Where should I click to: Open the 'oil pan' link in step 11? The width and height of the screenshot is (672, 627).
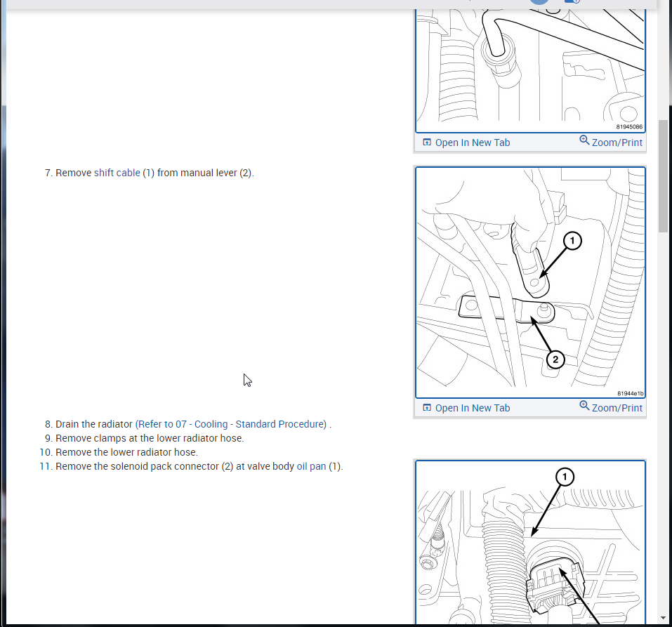[311, 466]
